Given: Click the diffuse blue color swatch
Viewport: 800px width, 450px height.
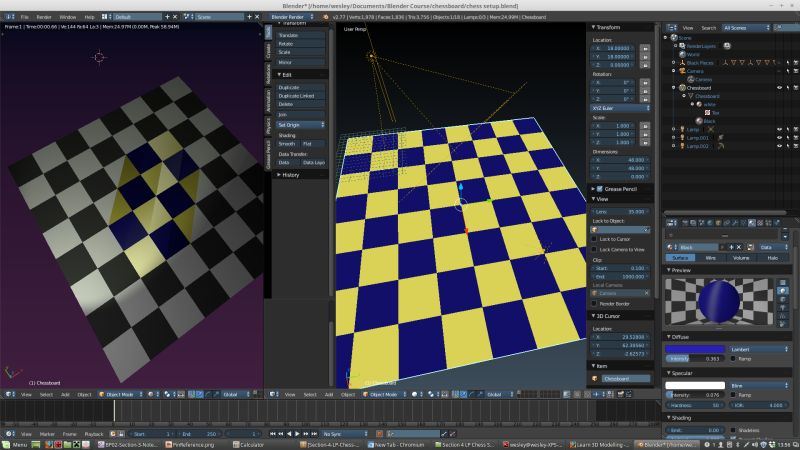Looking at the screenshot, I should click(x=695, y=349).
